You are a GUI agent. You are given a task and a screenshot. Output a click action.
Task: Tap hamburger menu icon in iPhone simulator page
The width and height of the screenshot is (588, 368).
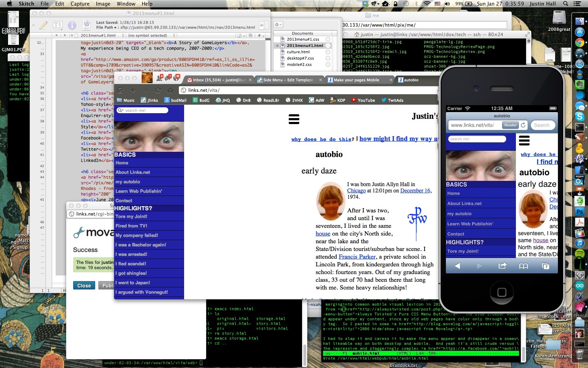tap(524, 140)
